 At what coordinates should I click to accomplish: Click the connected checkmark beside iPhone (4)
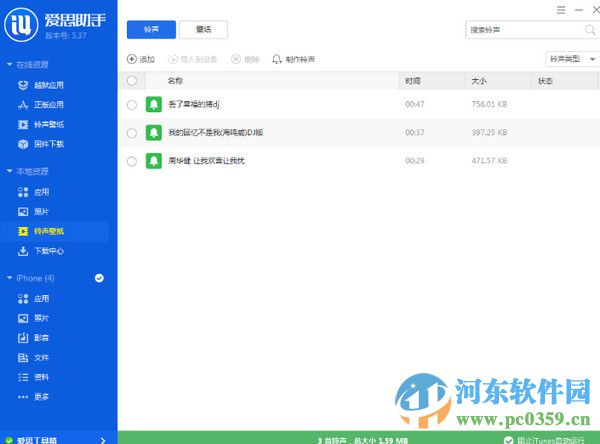click(99, 278)
